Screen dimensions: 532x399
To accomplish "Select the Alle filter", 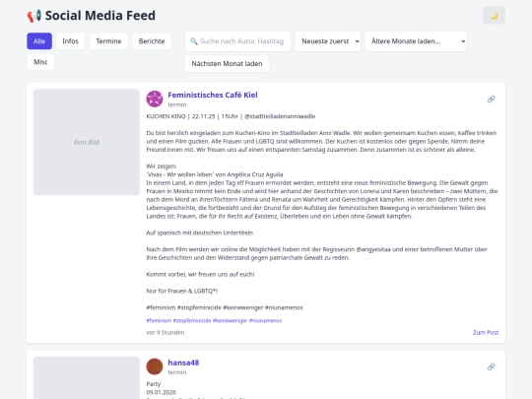I will click(x=39, y=41).
